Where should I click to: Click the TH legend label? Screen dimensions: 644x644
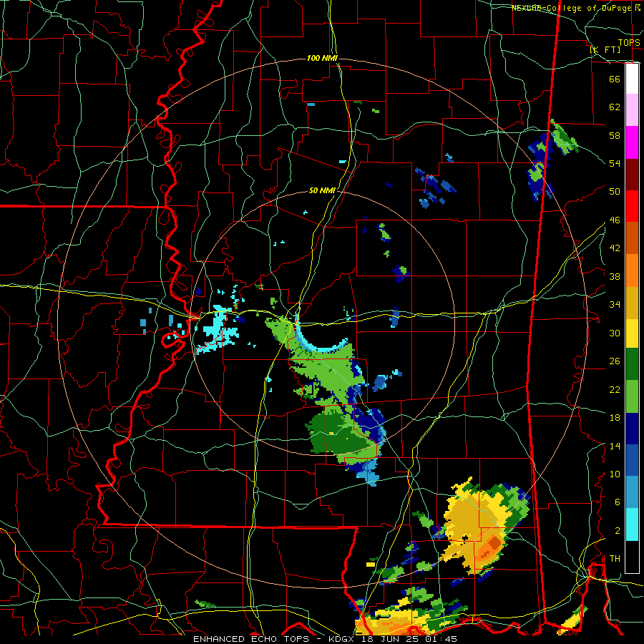tap(615, 559)
